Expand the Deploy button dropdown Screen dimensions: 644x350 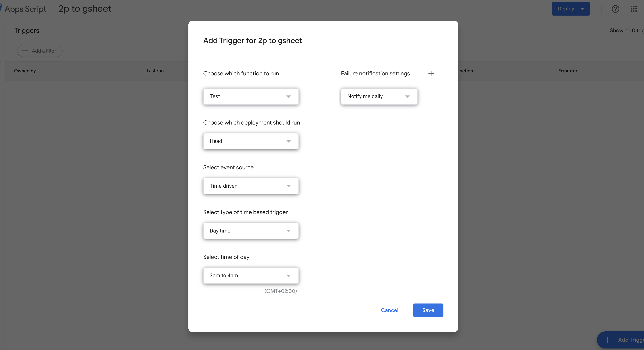571,9
